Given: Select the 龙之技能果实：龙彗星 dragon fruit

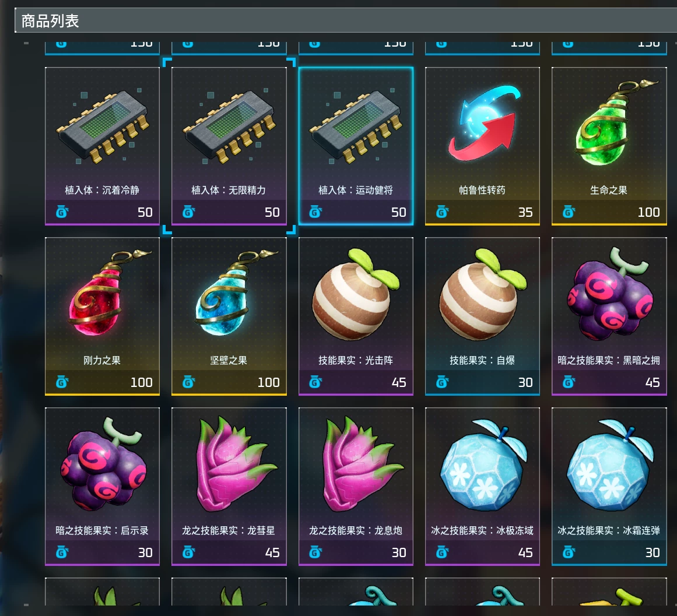Looking at the screenshot, I should click(229, 486).
